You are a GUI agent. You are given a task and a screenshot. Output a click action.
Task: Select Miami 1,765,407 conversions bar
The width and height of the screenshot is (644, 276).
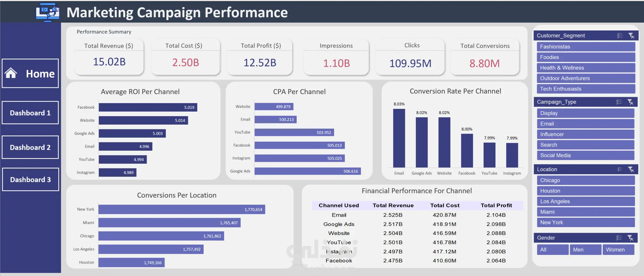[x=169, y=223]
